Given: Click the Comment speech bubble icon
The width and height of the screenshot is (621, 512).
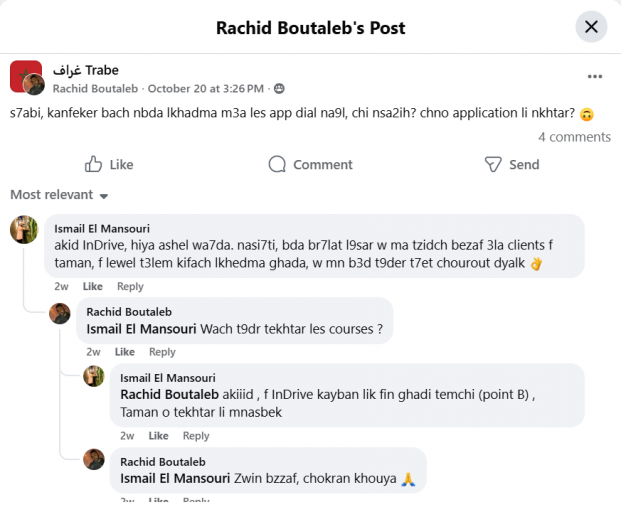Looking at the screenshot, I should (x=278, y=164).
